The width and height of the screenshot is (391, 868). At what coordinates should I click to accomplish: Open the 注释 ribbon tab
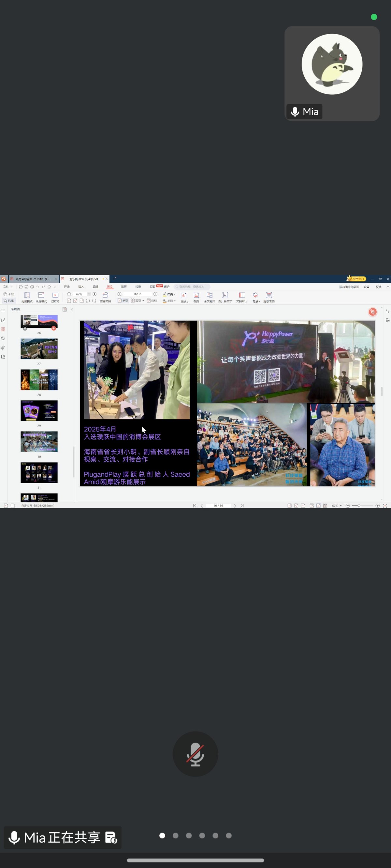[124, 287]
